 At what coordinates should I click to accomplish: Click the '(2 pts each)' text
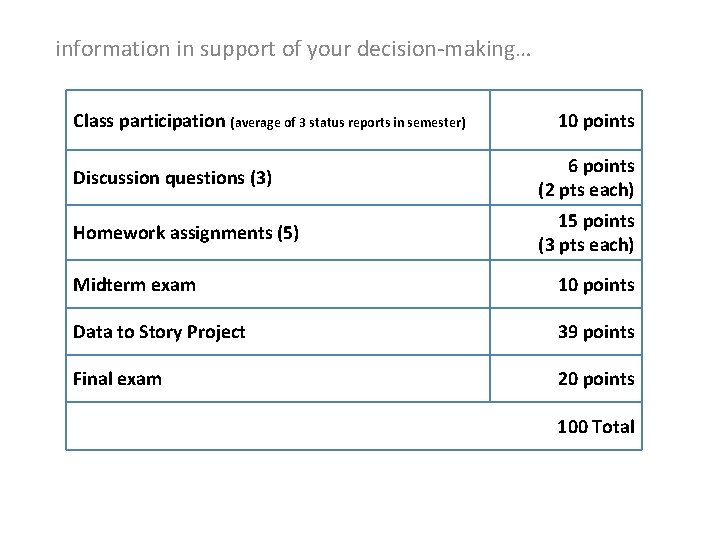tap(586, 190)
